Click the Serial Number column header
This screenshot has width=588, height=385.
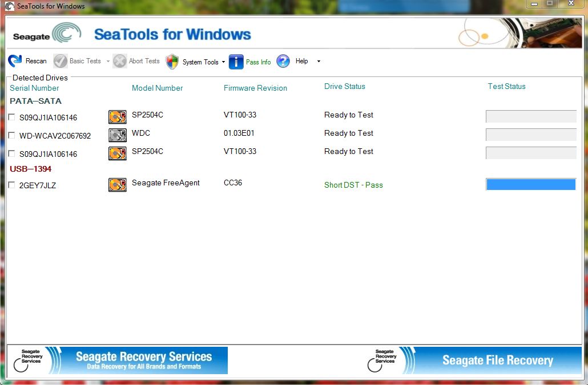click(x=34, y=88)
